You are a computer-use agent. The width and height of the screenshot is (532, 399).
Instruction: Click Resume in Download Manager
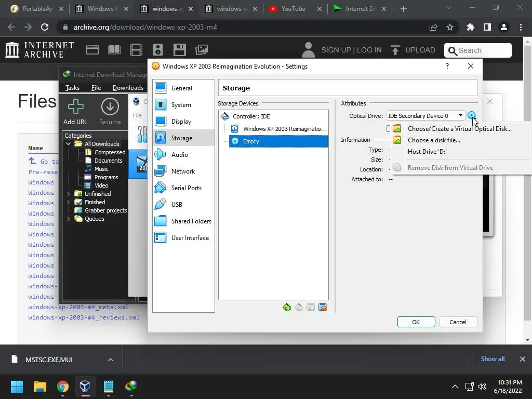[110, 112]
